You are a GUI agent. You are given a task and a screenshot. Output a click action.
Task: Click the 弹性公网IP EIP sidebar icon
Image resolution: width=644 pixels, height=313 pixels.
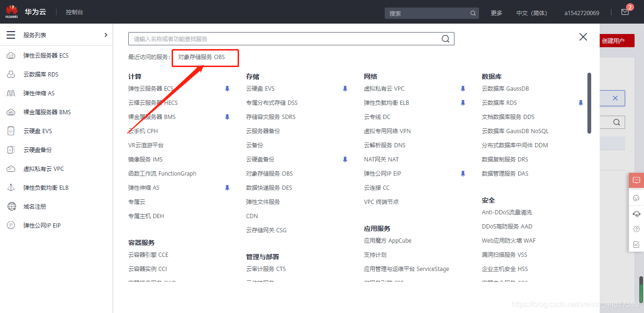pyautogui.click(x=11, y=226)
